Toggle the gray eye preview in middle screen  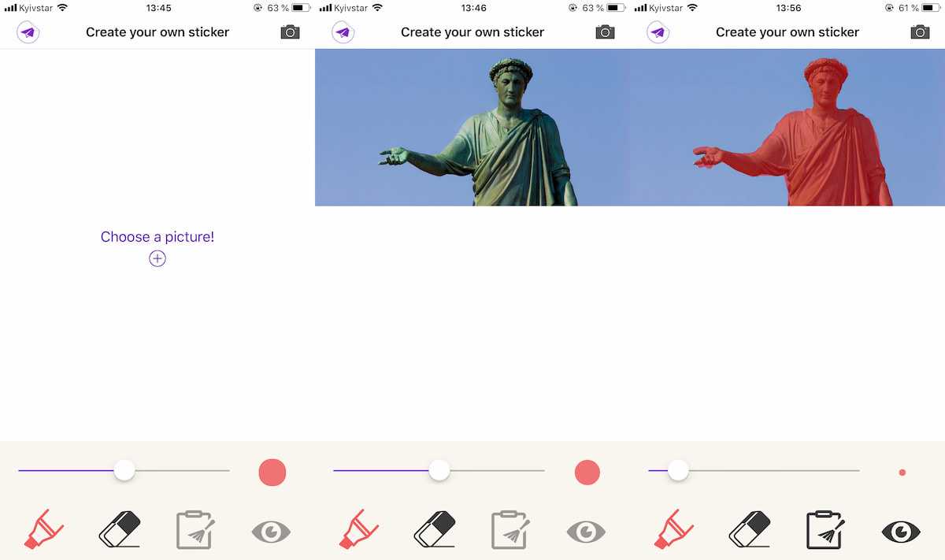point(586,532)
